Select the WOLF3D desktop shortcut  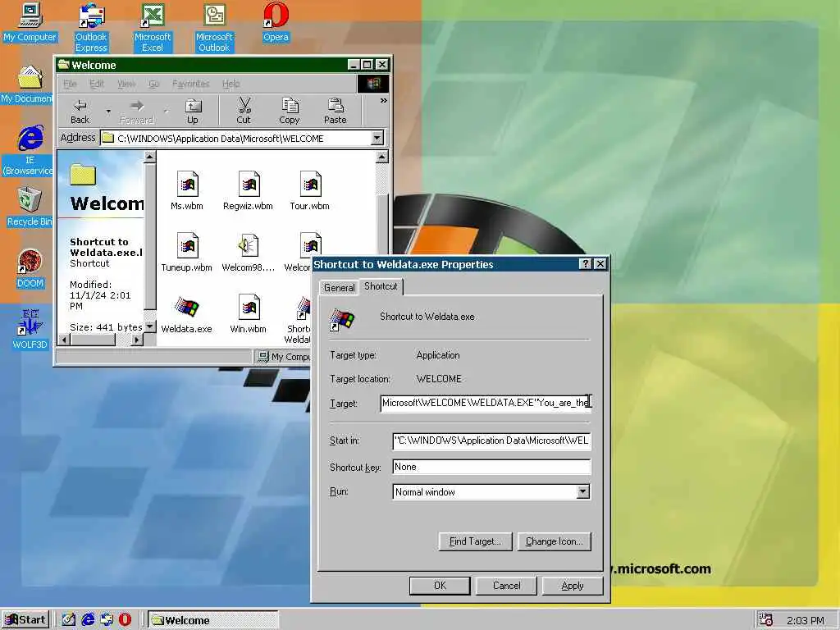30,330
